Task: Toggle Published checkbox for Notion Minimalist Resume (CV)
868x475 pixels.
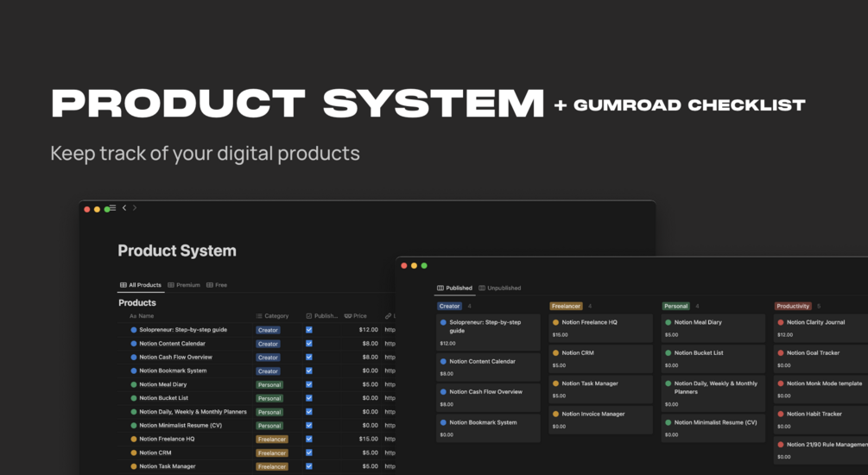Action: pyautogui.click(x=309, y=426)
